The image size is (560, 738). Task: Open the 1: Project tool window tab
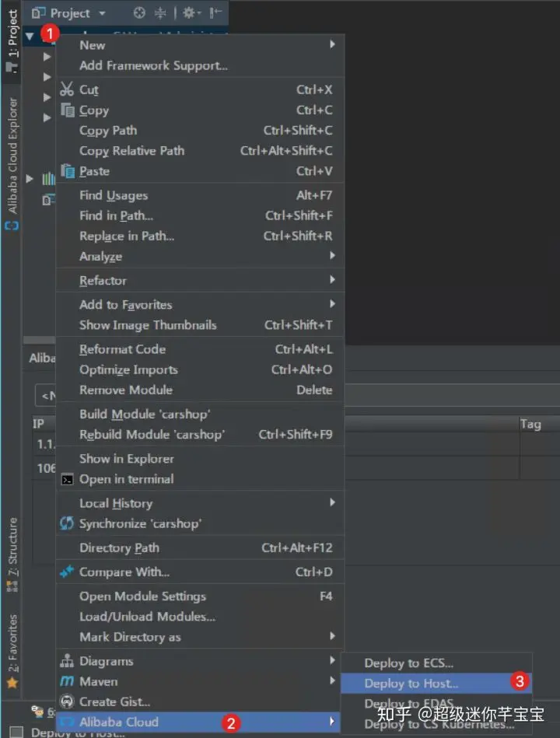[12, 41]
